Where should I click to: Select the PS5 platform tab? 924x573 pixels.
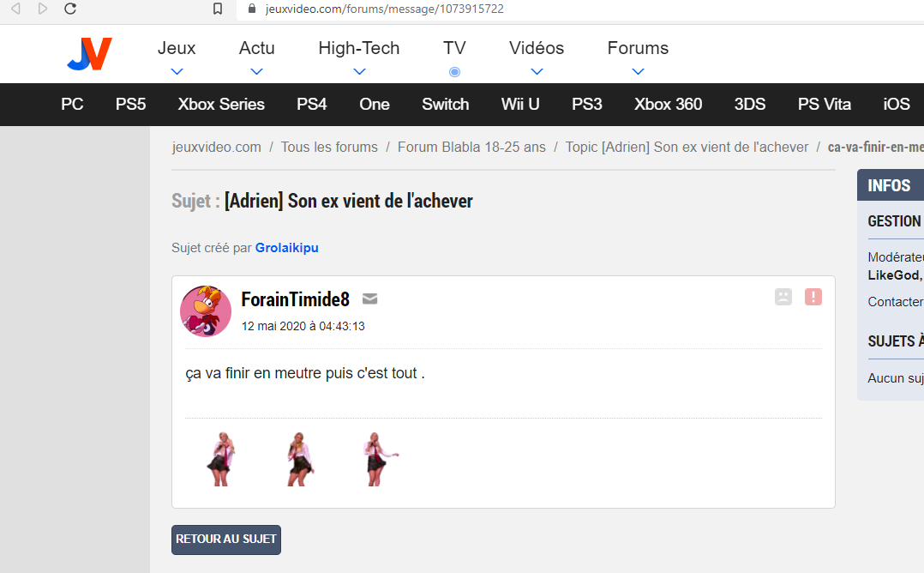(130, 105)
